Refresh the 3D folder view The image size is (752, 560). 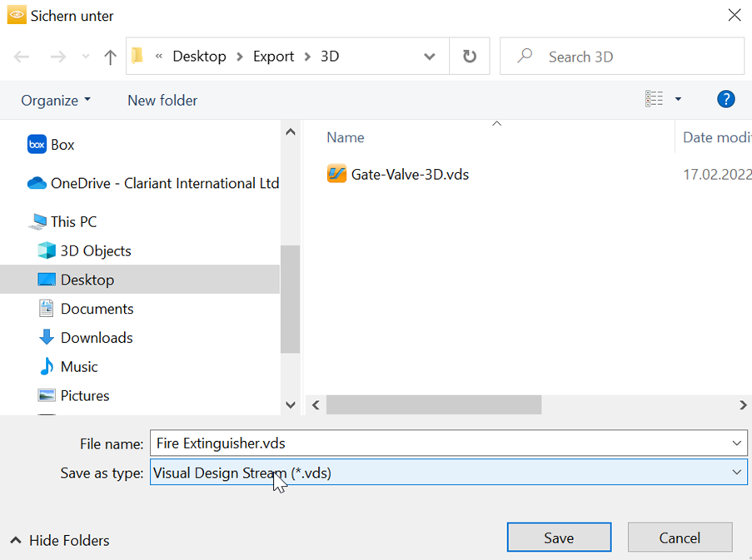click(470, 57)
